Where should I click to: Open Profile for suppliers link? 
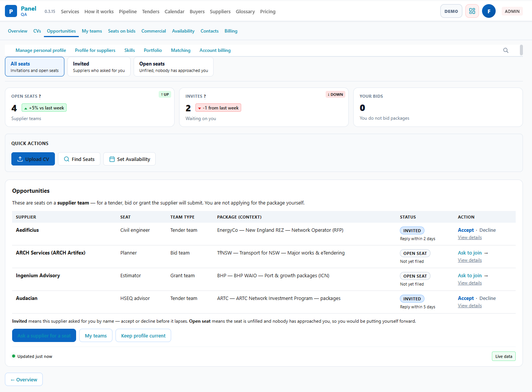click(x=95, y=50)
